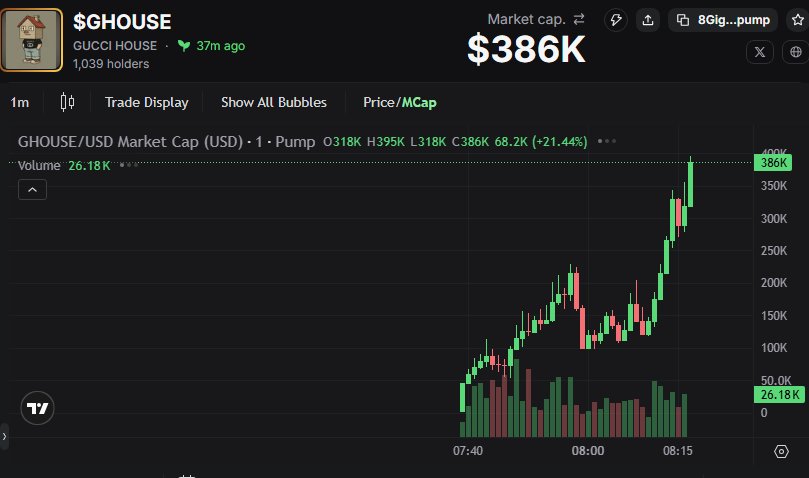Click the share upload icon
The height and width of the screenshot is (478, 809).
(x=648, y=20)
